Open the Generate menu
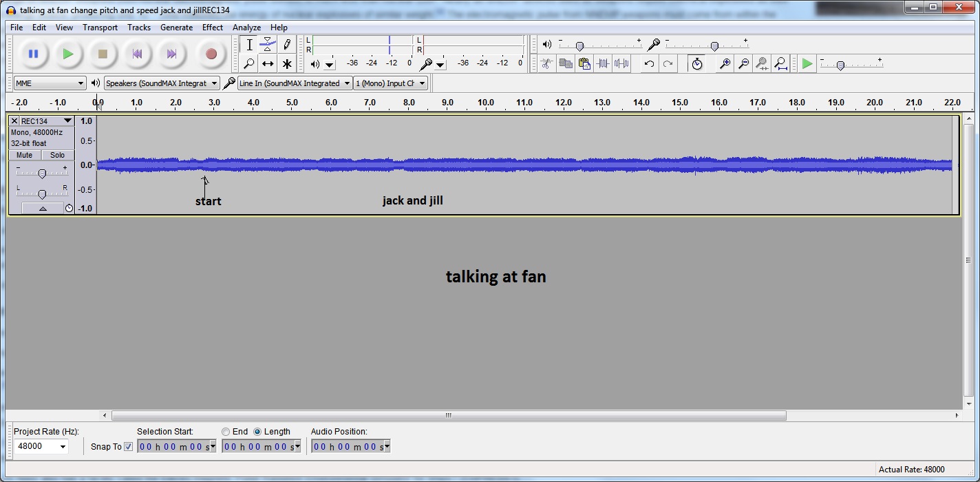This screenshot has height=482, width=980. click(176, 28)
